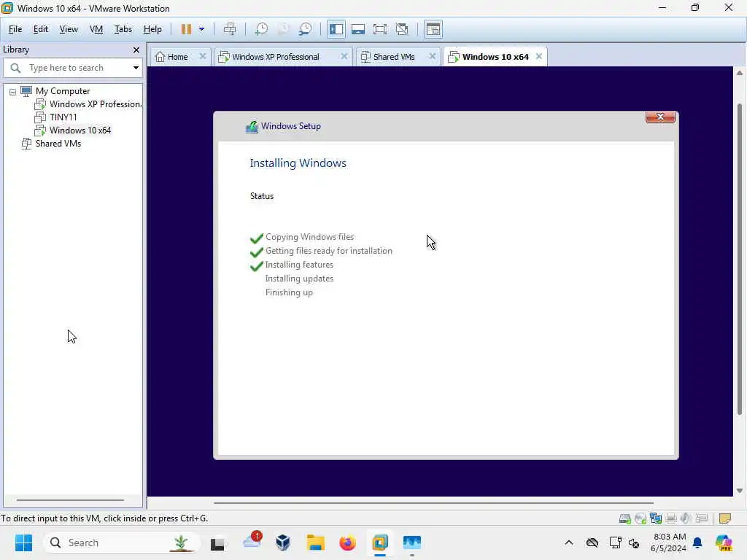Switch to the Home tab
The height and width of the screenshot is (560, 747).
coord(178,57)
